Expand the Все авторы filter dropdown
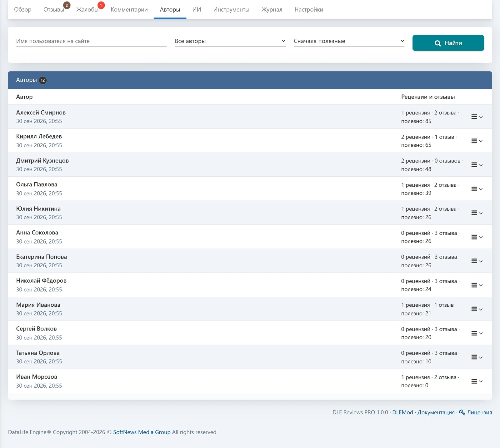 (230, 41)
